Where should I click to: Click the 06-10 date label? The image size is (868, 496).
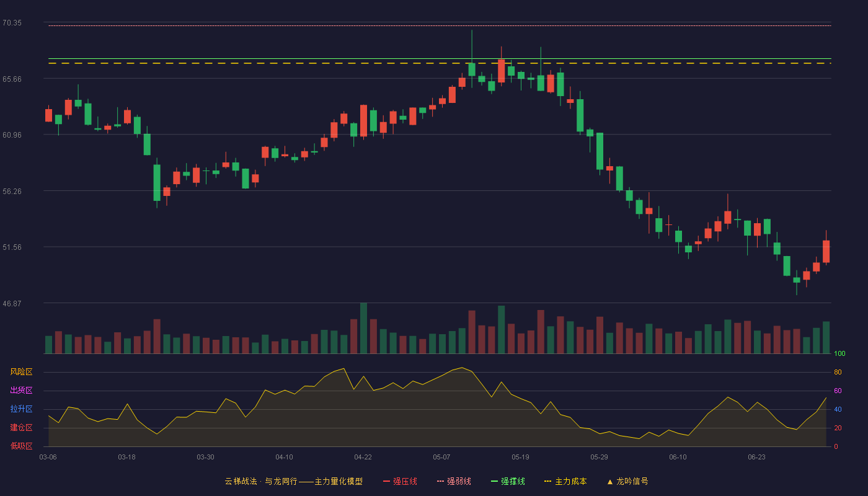(678, 457)
